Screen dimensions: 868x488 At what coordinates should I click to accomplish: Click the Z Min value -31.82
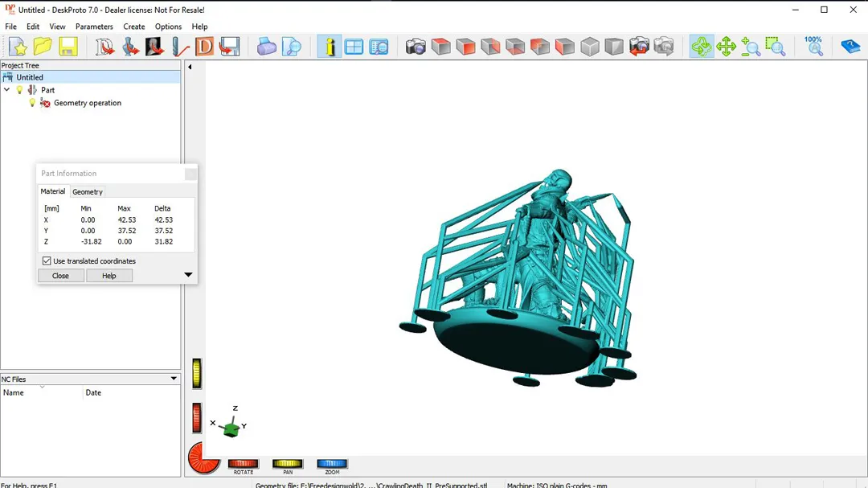click(92, 241)
